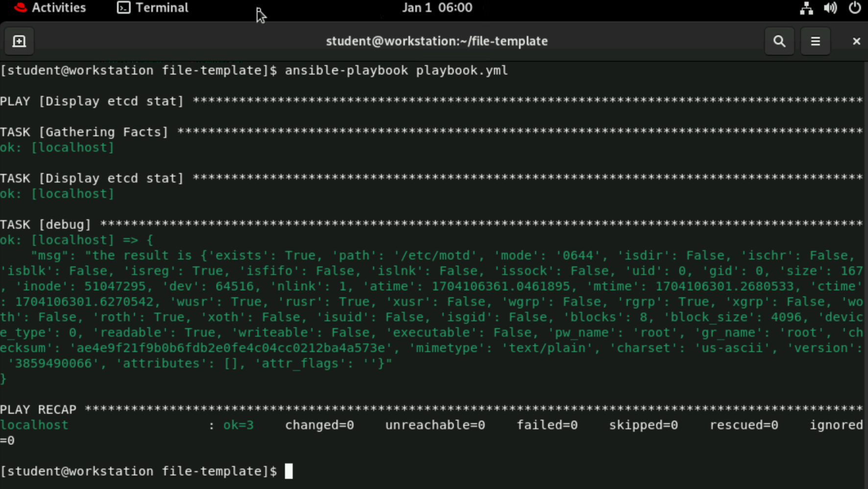The image size is (868, 489).
Task: Click the student@workstation window title
Action: pyautogui.click(x=436, y=41)
